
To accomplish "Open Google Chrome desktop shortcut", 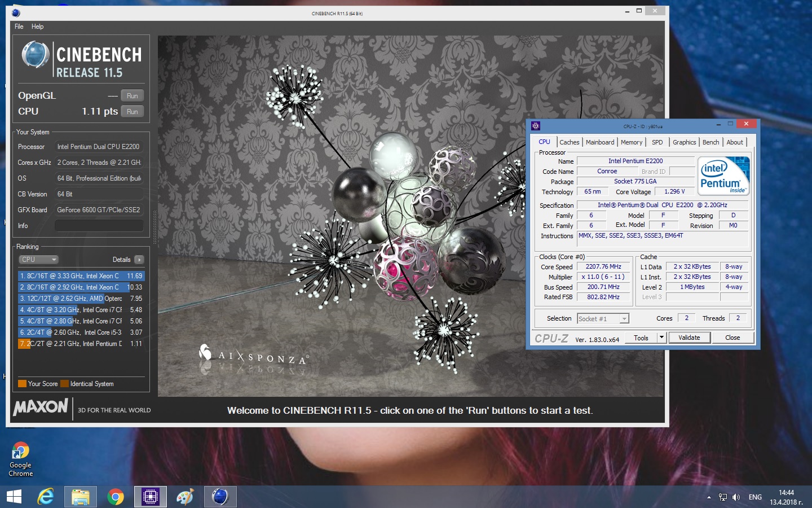I will [x=21, y=459].
